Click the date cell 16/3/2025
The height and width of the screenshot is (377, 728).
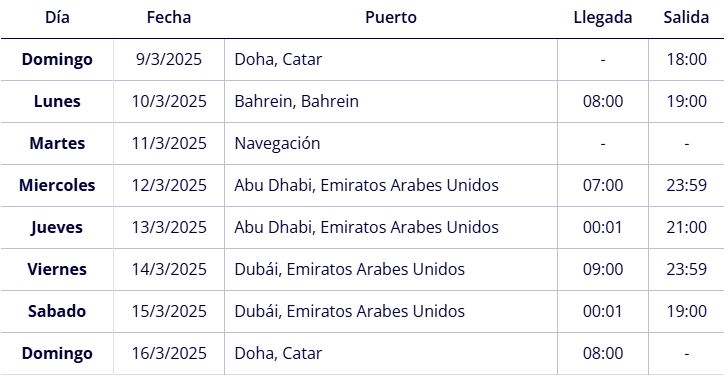tap(169, 353)
